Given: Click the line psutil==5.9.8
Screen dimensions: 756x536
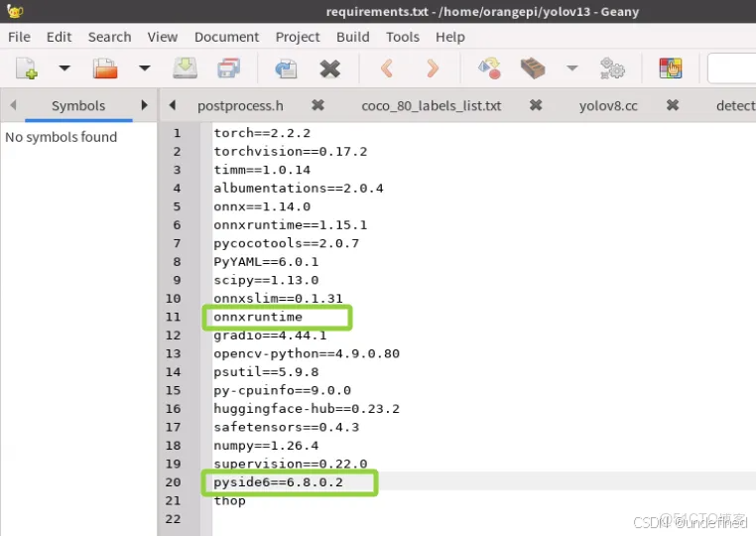Looking at the screenshot, I should pos(266,371).
